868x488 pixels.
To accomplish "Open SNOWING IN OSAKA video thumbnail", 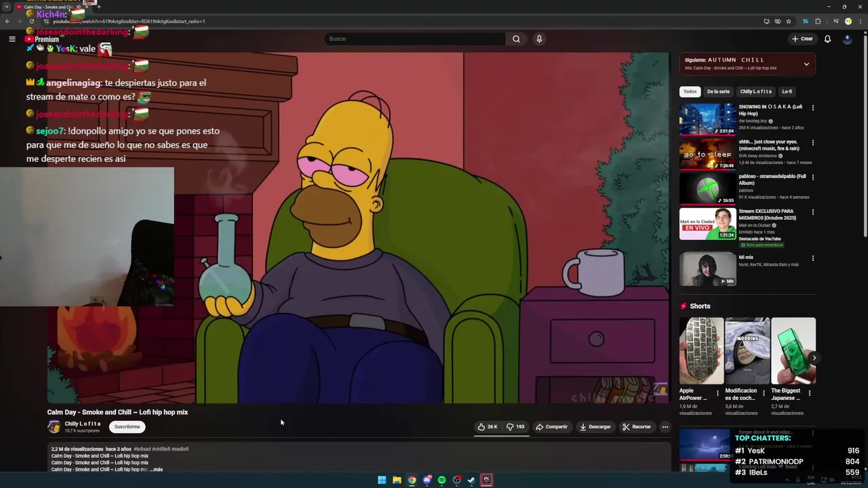I will [x=708, y=119].
